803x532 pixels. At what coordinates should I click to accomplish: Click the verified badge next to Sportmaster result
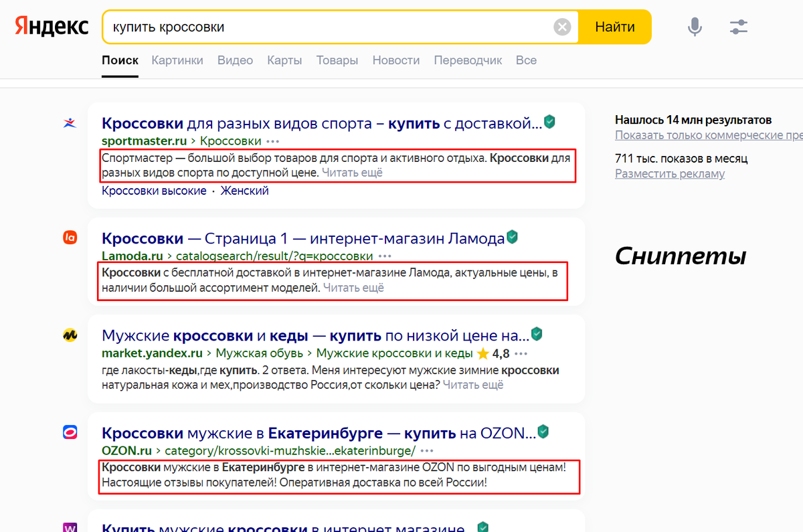pyautogui.click(x=549, y=122)
